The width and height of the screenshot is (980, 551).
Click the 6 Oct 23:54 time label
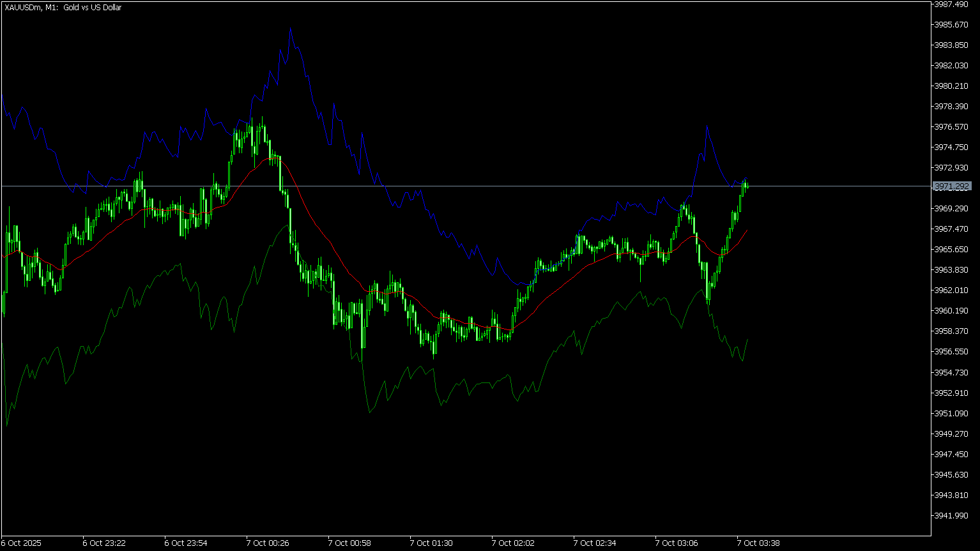pyautogui.click(x=186, y=543)
